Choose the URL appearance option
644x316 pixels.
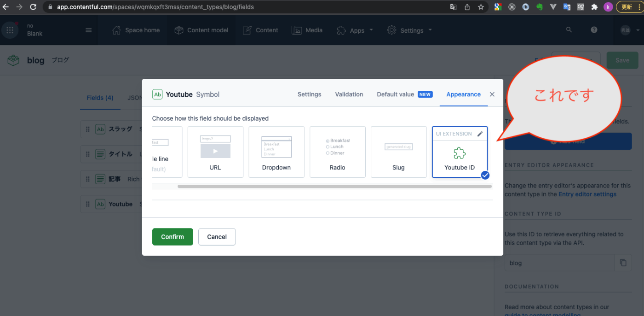215,152
